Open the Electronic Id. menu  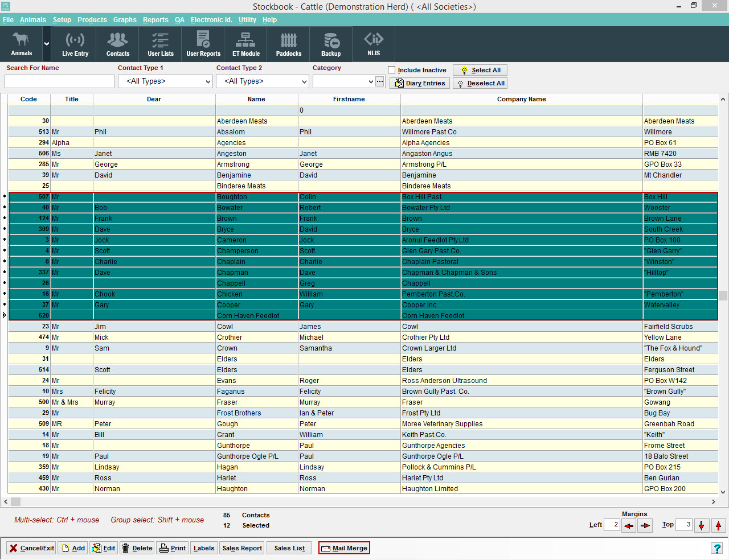pyautogui.click(x=211, y=19)
